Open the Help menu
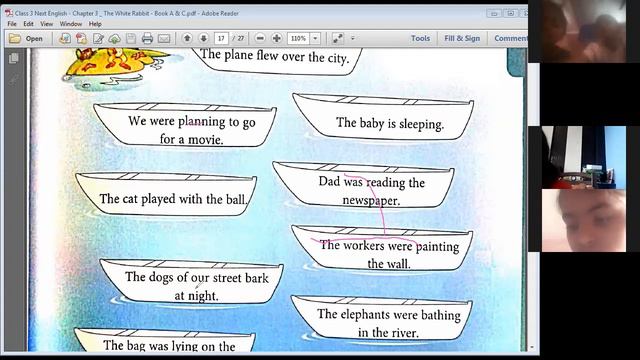Screen dimensions: 640x360 coord(95,24)
